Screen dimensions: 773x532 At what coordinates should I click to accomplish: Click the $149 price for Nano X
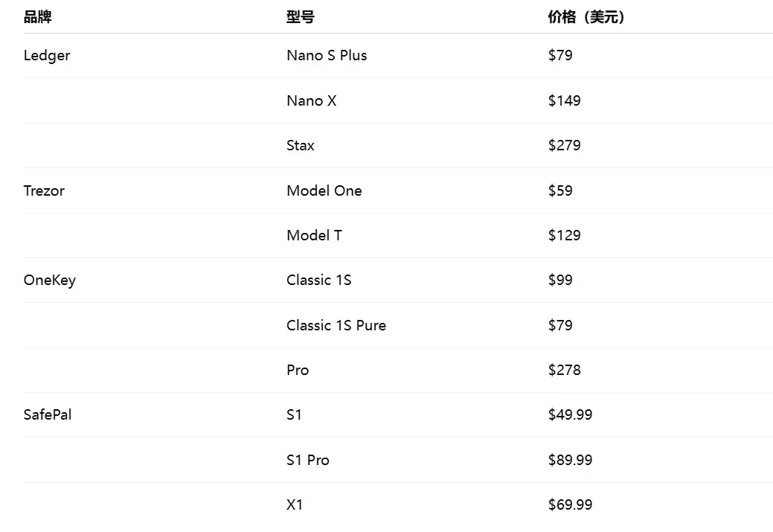564,100
